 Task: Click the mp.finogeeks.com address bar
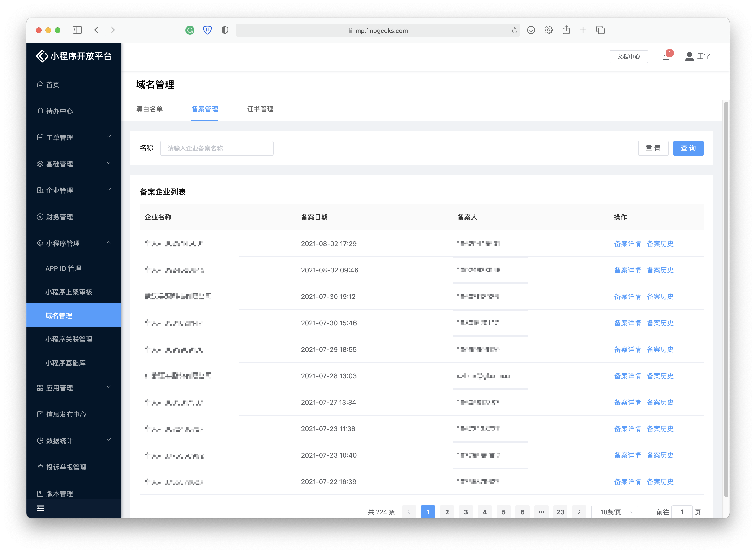point(378,30)
